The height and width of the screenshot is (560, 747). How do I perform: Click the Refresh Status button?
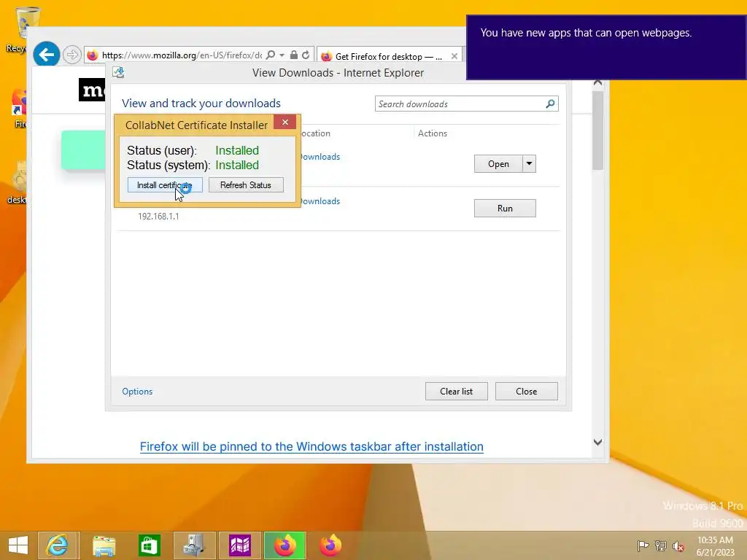coord(246,184)
